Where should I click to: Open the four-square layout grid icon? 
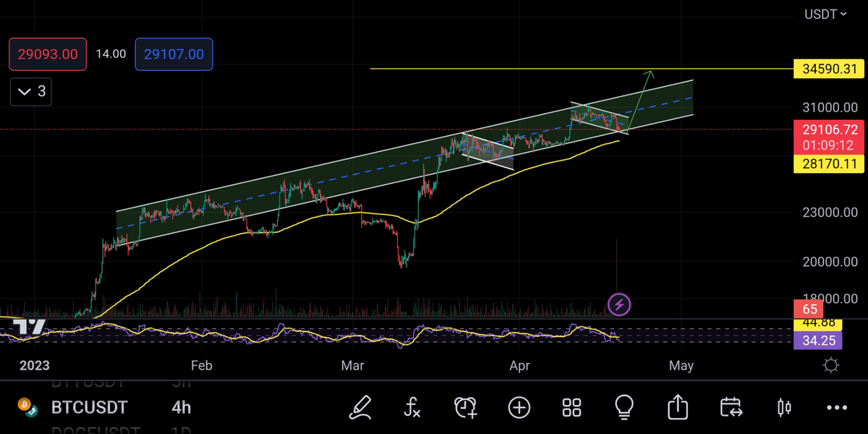[x=572, y=407]
